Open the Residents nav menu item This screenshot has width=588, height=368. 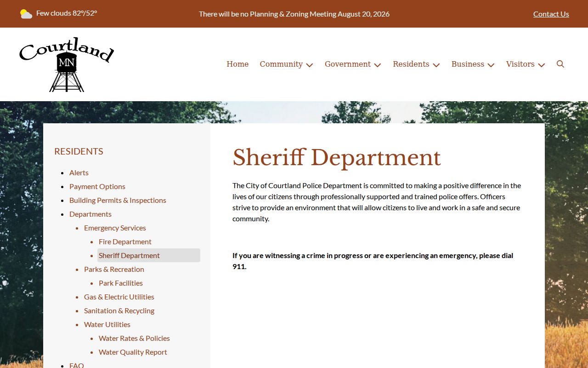pyautogui.click(x=411, y=64)
